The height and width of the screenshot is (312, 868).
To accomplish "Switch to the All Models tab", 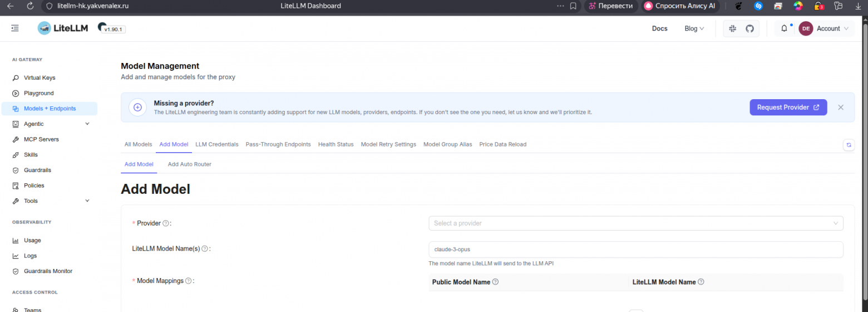I will (138, 144).
